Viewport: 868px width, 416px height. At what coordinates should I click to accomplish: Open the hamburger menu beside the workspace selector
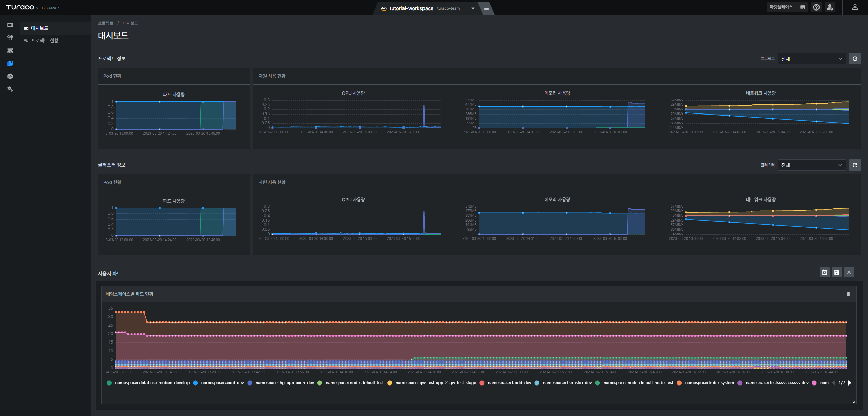click(486, 8)
